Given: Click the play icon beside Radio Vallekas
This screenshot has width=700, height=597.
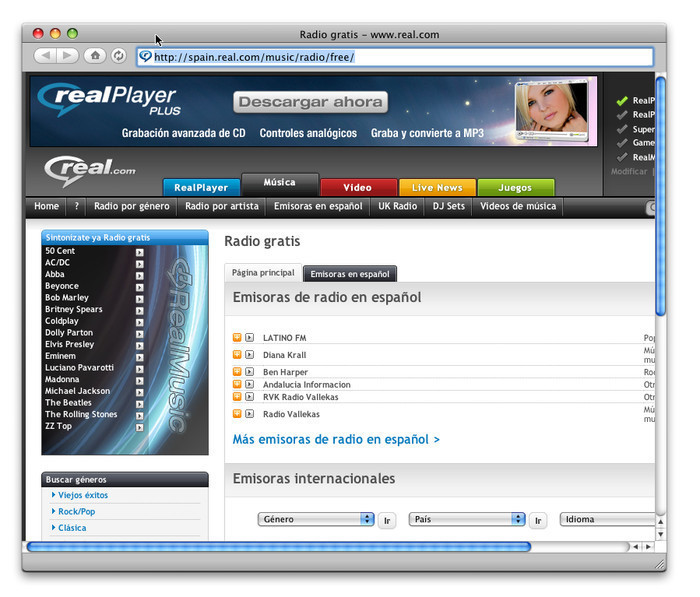Looking at the screenshot, I should click(250, 413).
